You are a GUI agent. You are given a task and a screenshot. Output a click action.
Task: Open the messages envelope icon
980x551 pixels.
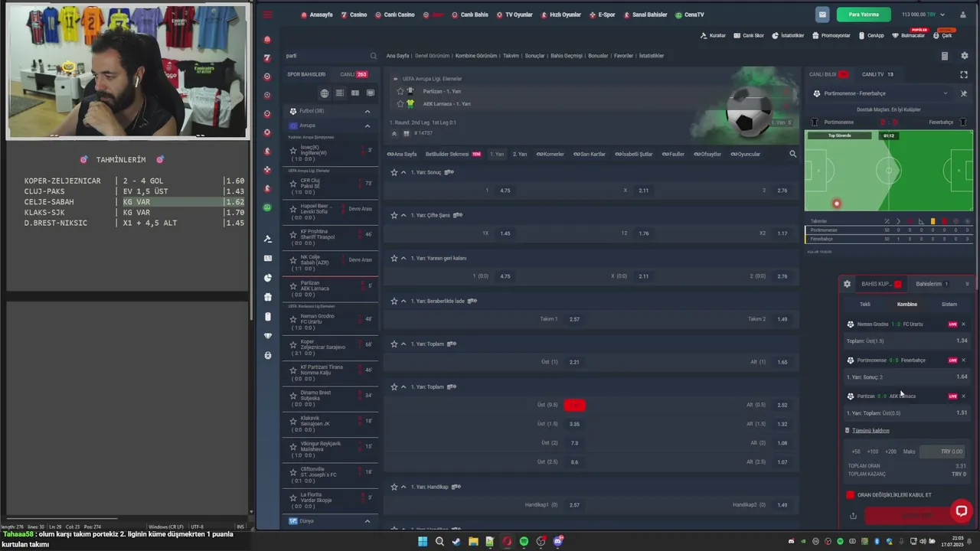pos(822,15)
